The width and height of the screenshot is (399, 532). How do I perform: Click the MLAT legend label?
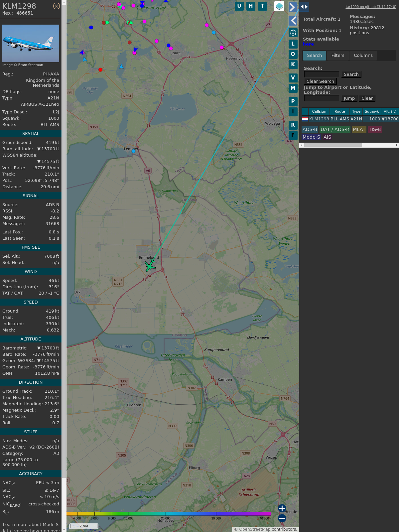[359, 130]
